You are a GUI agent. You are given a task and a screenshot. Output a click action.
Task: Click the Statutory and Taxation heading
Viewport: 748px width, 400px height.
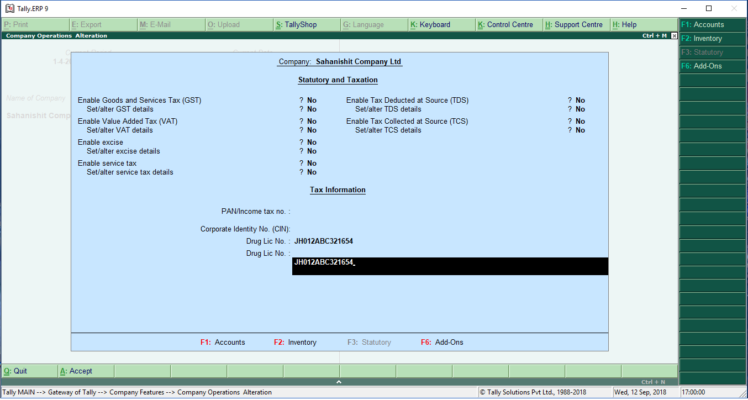338,80
